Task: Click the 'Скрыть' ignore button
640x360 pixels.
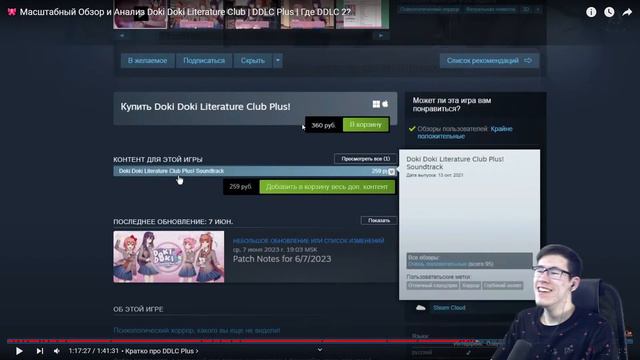Action: [x=253, y=60]
